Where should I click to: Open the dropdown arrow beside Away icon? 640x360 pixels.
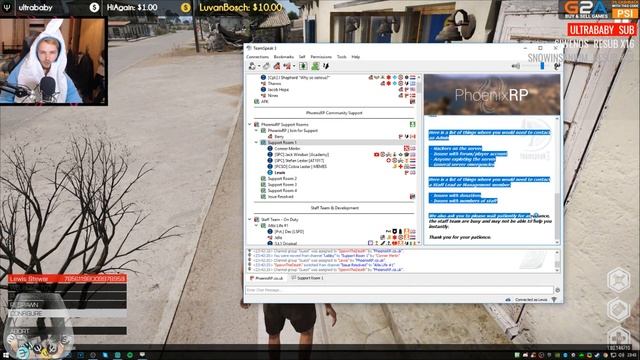293,66
